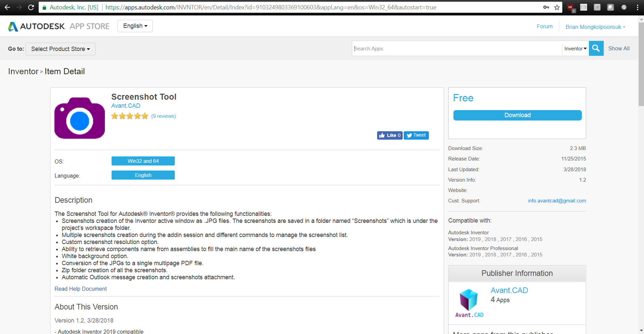This screenshot has width=644, height=334.
Task: Click the Download button
Action: pos(517,115)
